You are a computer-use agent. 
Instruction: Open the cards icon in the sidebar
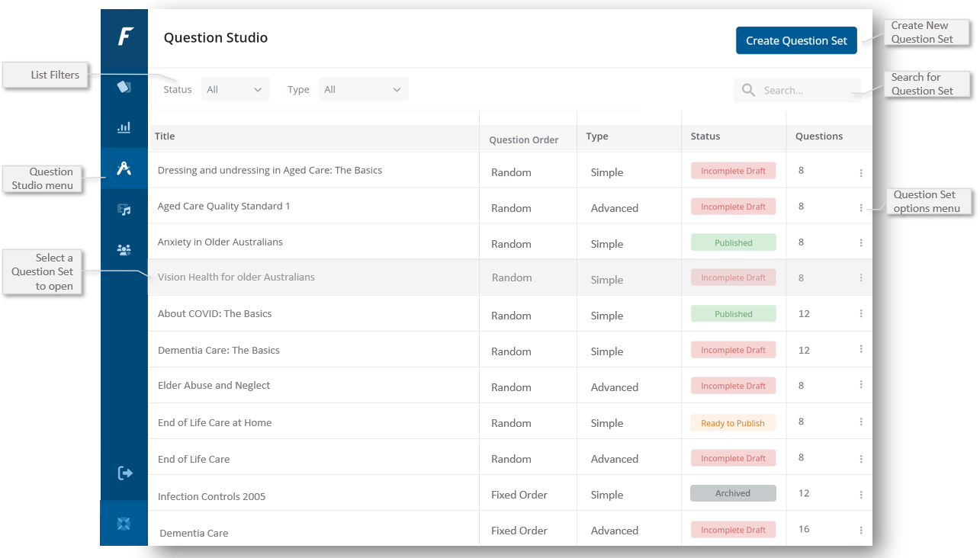[x=124, y=87]
